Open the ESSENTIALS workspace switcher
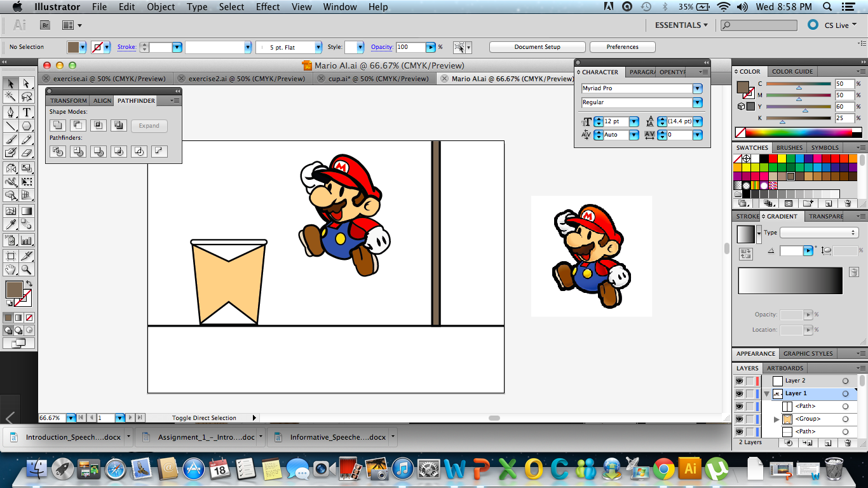Screen dimensions: 868x488 [x=682, y=25]
